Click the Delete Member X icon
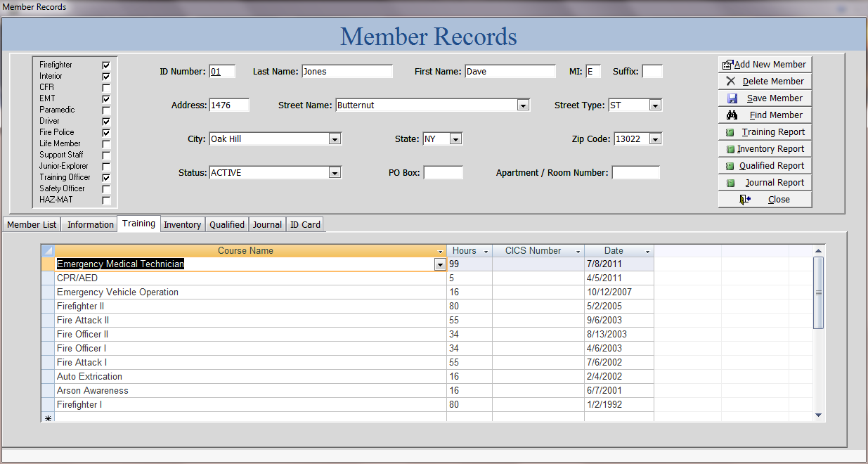Image resolution: width=868 pixels, height=464 pixels. click(x=731, y=82)
